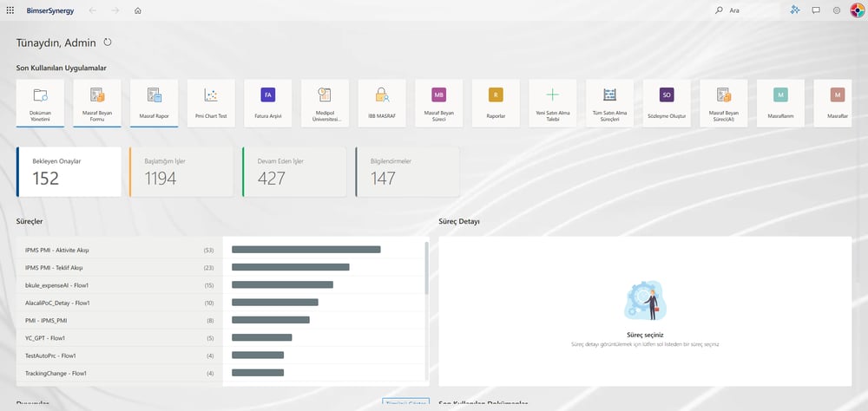Select Bekleyen Onaylar tab card

(x=69, y=172)
